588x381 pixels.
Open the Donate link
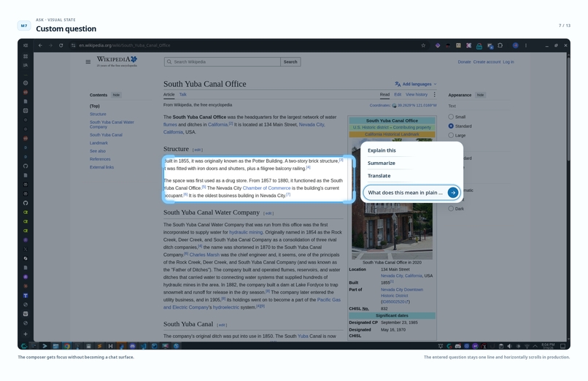(464, 62)
